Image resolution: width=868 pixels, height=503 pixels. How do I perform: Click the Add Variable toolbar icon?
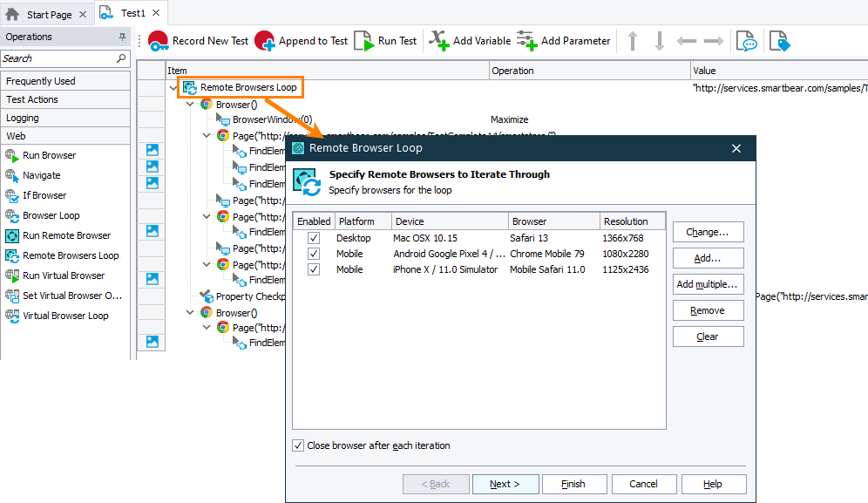pyautogui.click(x=439, y=40)
